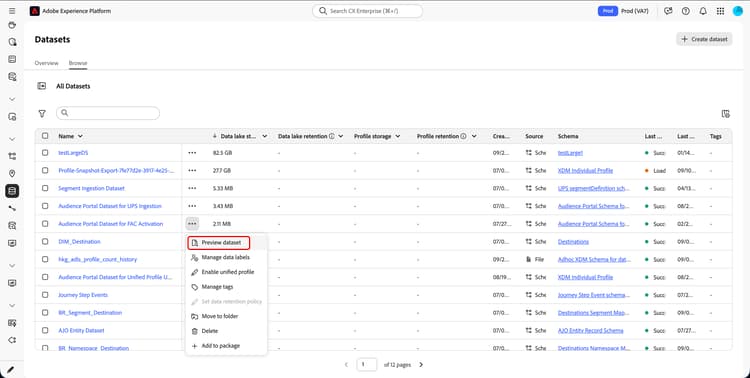750x378 pixels.
Task: Click the location pin sidebar icon
Action: tap(12, 174)
